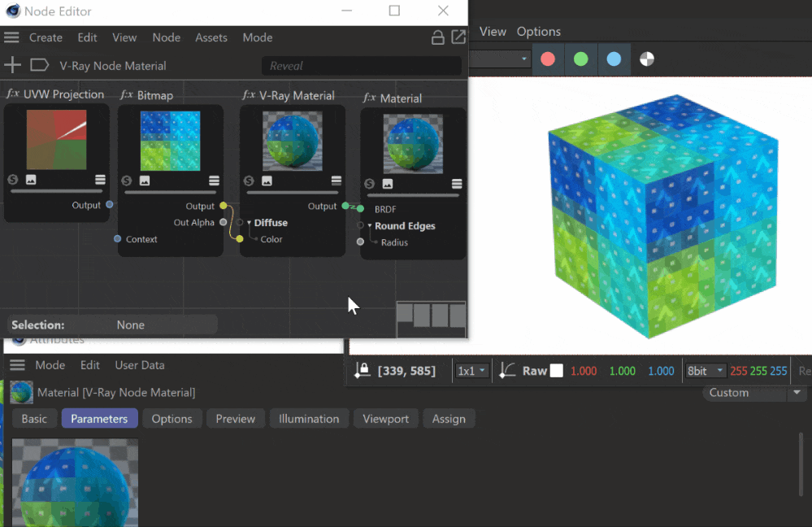Click the Bitmap Output port
Screen dimensions: 812x527
click(224, 206)
